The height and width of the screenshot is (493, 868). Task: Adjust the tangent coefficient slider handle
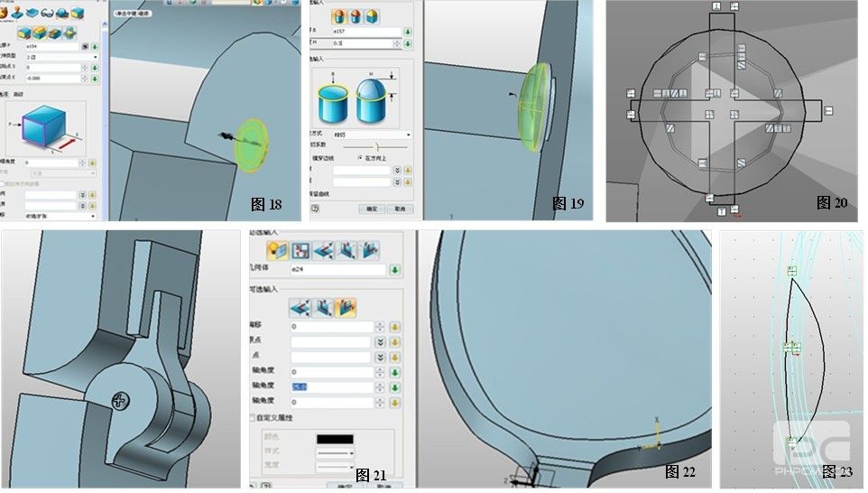[377, 145]
